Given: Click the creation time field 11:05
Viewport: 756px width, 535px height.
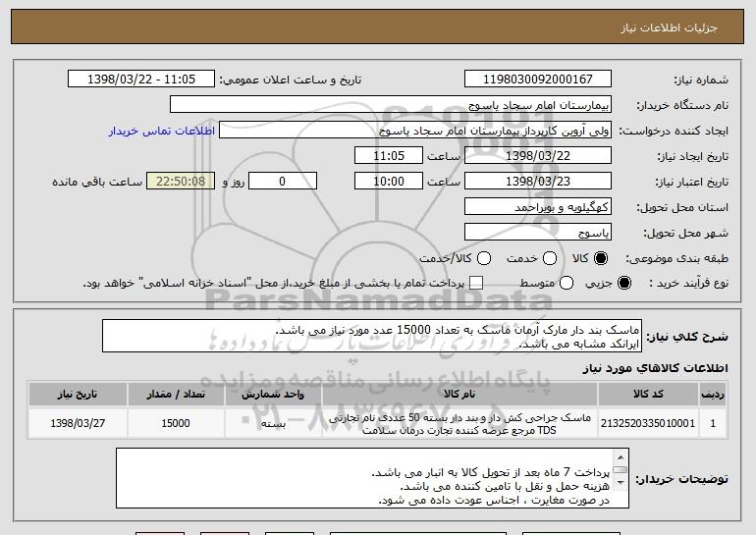Looking at the screenshot, I should (389, 156).
